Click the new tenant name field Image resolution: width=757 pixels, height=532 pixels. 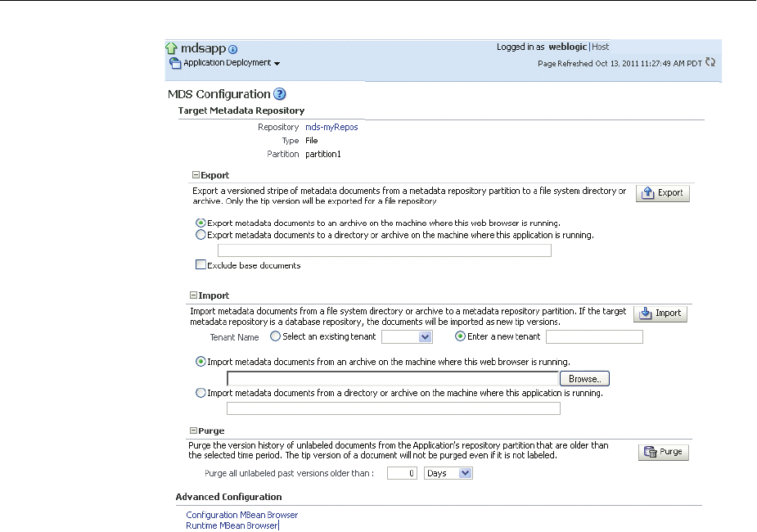[x=594, y=337]
